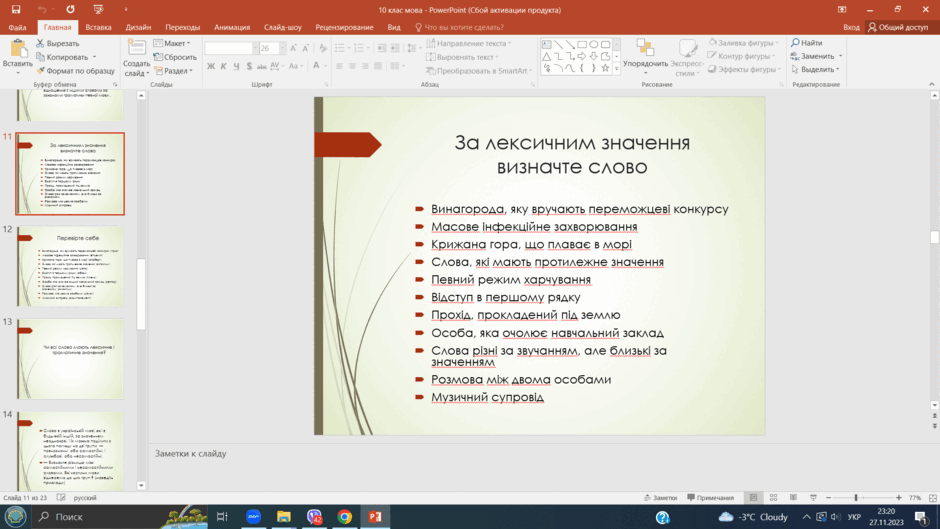Switch to the Переходы ribbon tab

click(182, 27)
